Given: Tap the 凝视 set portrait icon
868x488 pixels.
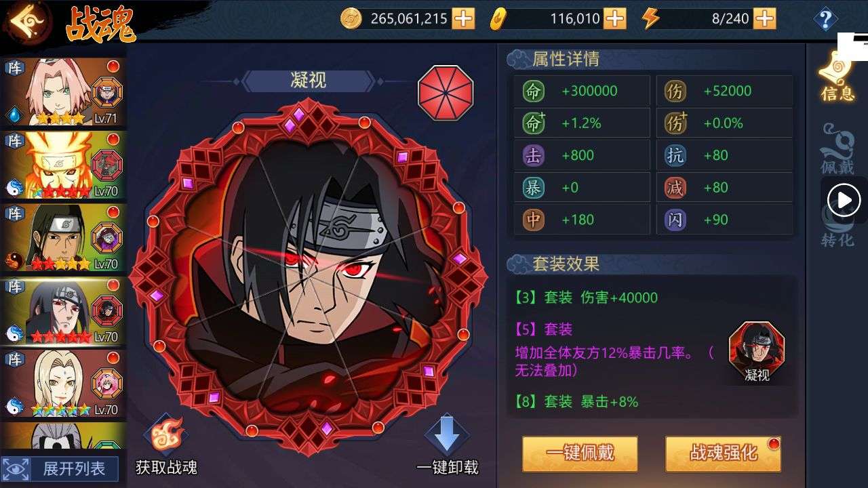Looking at the screenshot, I should (757, 346).
